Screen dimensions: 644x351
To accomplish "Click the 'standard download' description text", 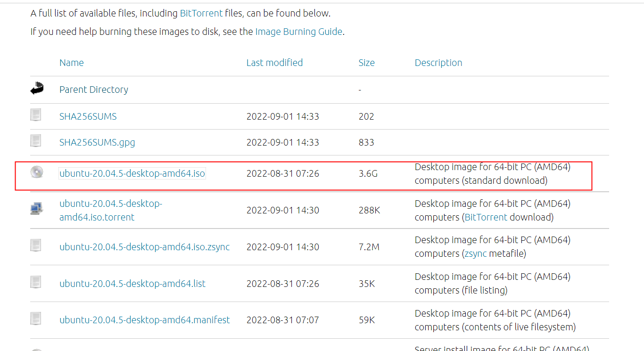I will 505,180.
